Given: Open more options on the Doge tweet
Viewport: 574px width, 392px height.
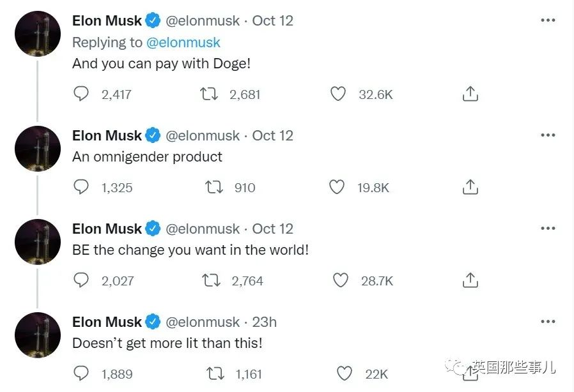Looking at the screenshot, I should click(548, 20).
